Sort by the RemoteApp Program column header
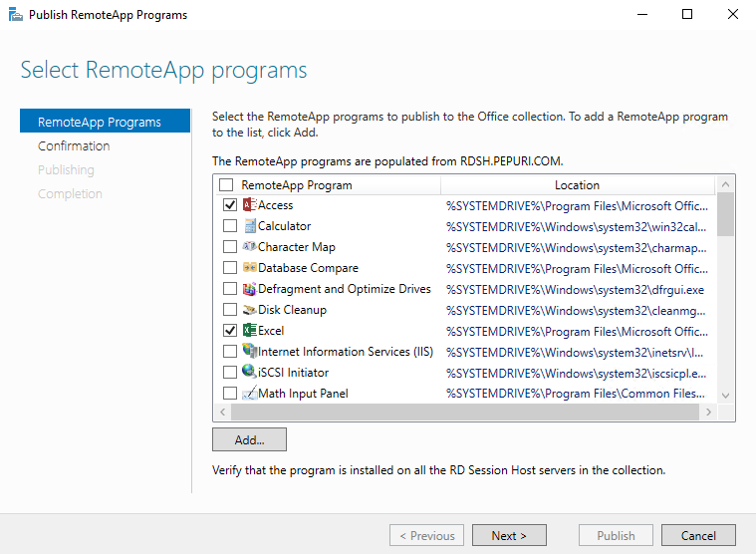The image size is (756, 554). (x=297, y=185)
